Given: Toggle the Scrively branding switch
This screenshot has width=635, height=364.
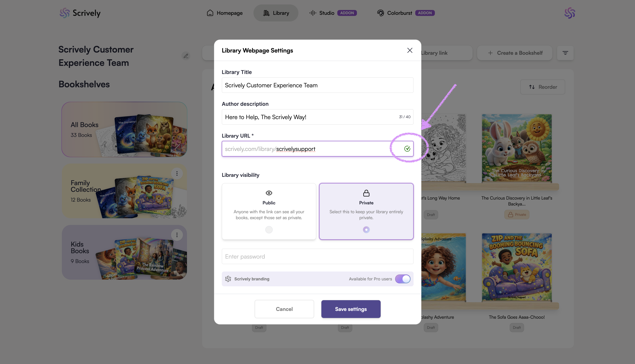Looking at the screenshot, I should tap(402, 279).
